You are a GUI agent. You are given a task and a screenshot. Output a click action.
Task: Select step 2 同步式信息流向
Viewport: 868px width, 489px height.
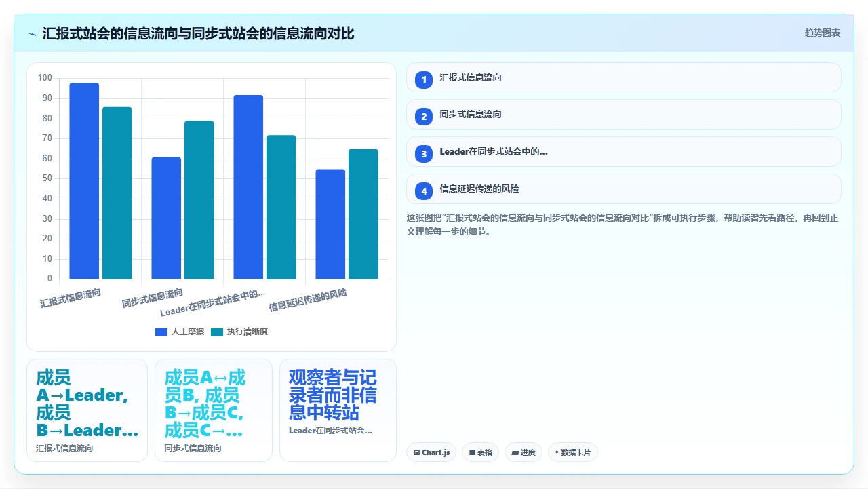(x=623, y=114)
